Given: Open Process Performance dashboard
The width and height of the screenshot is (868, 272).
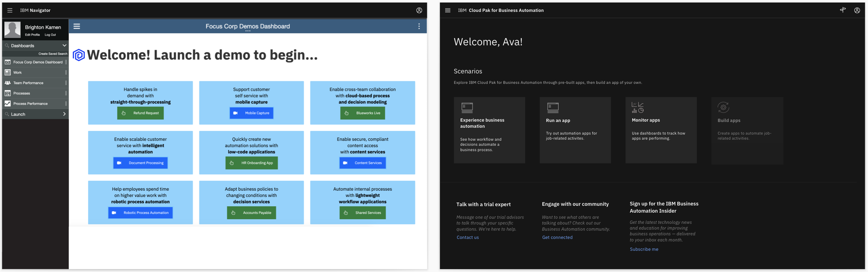Looking at the screenshot, I should [x=35, y=104].
